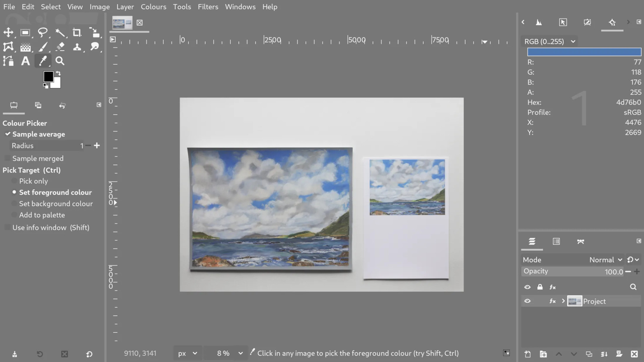Open the Colours menu
The image size is (644, 362).
tap(153, 7)
